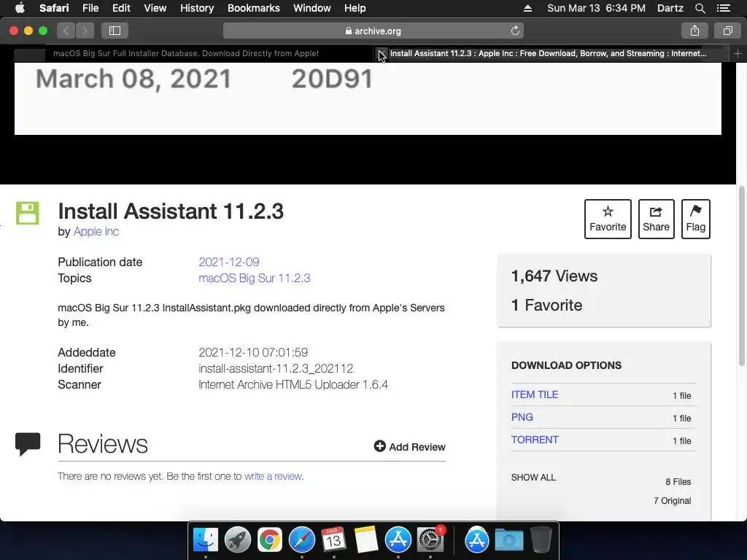The image size is (747, 560).
Task: Click the date and time in menu bar
Action: 596,8
